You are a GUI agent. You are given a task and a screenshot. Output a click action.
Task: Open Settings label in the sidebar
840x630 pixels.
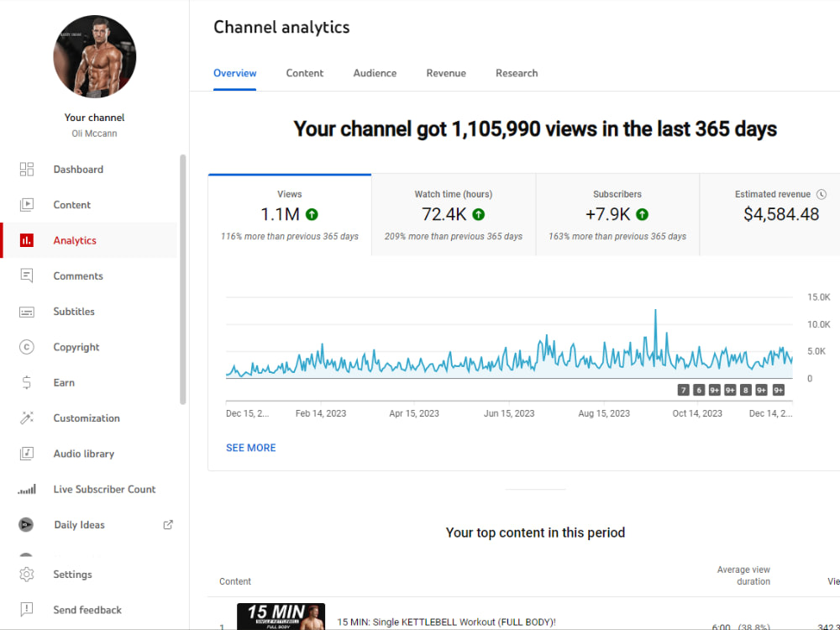pyautogui.click(x=72, y=575)
